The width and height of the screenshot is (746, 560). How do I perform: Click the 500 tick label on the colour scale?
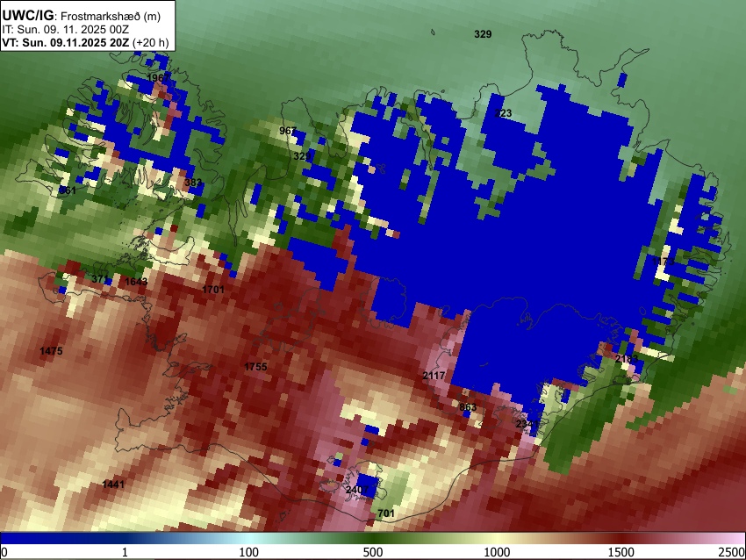(373, 552)
